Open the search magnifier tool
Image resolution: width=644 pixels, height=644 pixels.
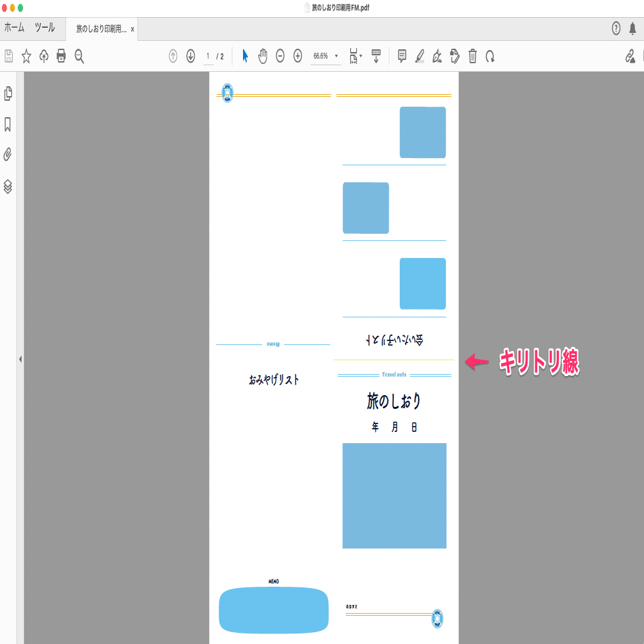79,56
